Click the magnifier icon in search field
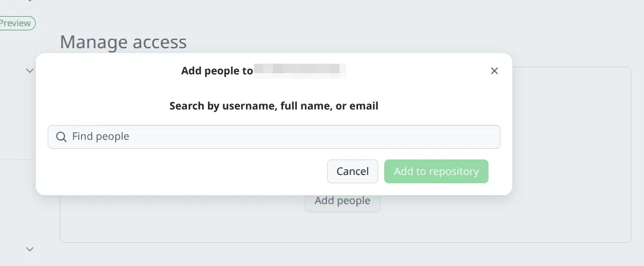This screenshot has width=644, height=266. click(x=61, y=137)
